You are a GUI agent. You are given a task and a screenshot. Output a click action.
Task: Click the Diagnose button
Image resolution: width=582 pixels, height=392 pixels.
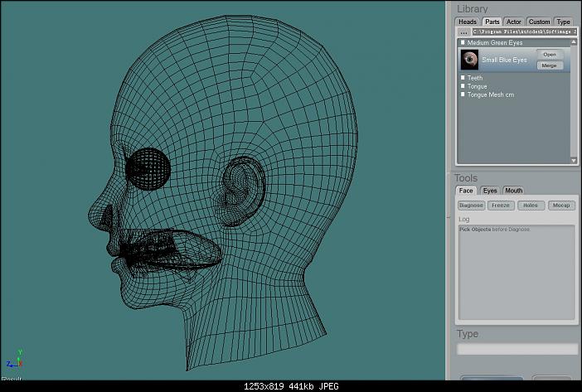pyautogui.click(x=472, y=206)
